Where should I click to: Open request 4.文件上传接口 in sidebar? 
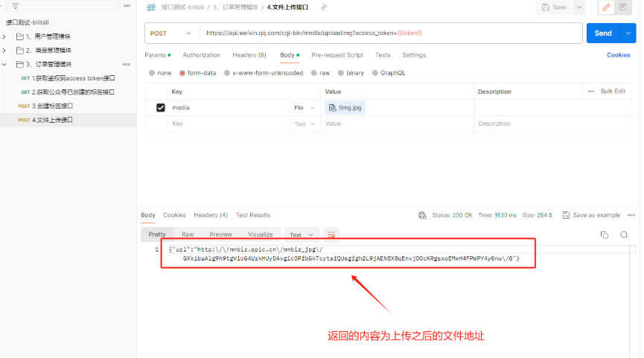coord(68,120)
